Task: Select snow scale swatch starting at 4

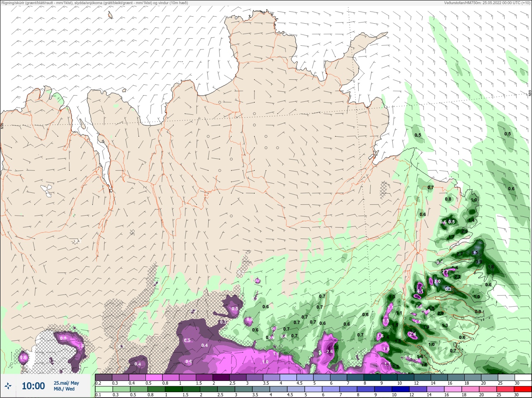Action: pos(289,377)
